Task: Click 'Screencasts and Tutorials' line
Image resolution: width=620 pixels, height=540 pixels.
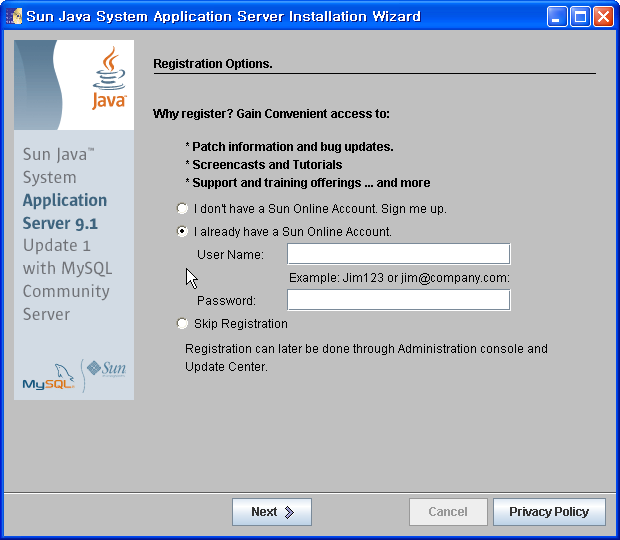Action: pos(264,164)
